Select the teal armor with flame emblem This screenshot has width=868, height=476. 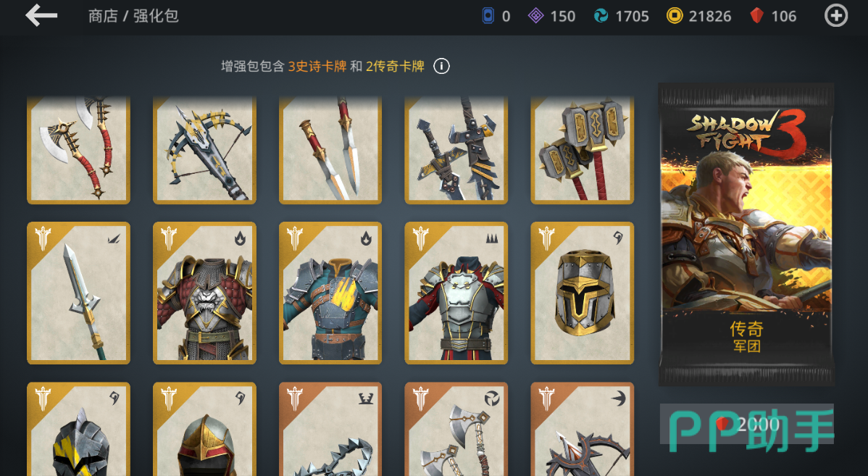click(x=330, y=293)
